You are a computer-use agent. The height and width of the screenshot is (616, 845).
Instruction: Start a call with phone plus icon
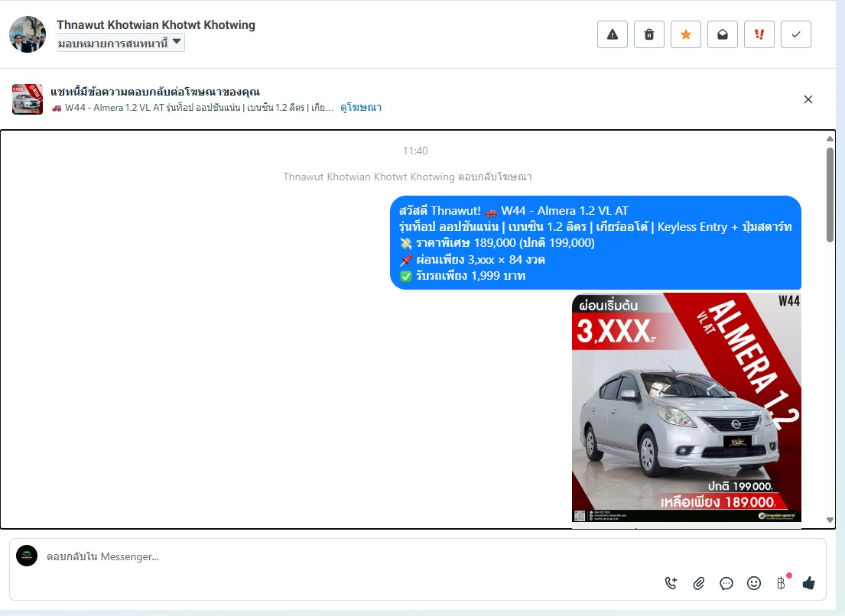[671, 583]
